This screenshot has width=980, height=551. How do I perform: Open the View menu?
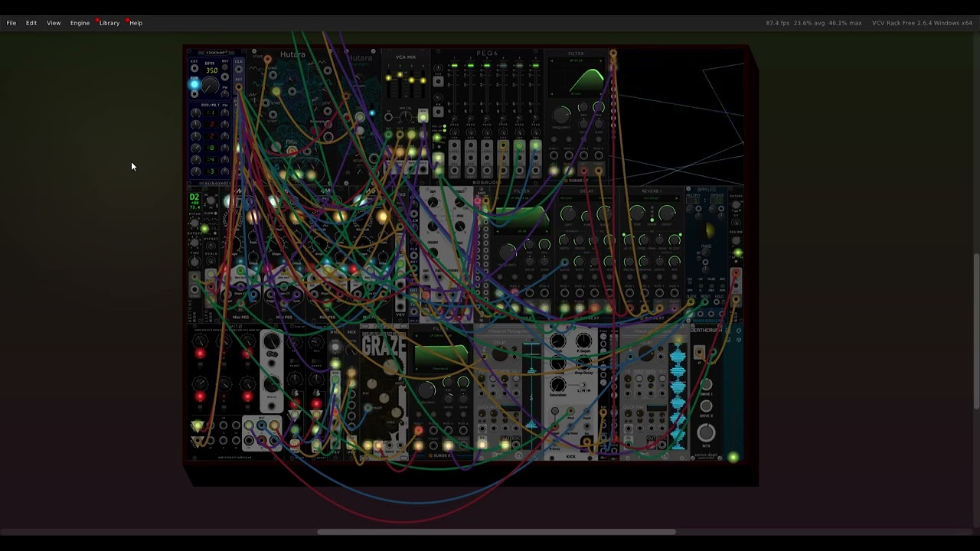click(54, 23)
